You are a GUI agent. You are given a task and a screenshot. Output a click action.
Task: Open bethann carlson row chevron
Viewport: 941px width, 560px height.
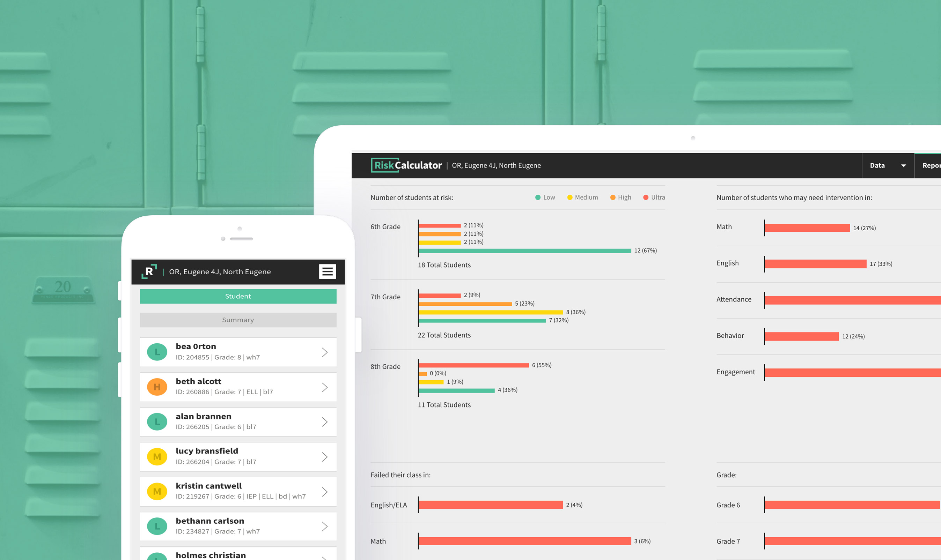click(325, 527)
